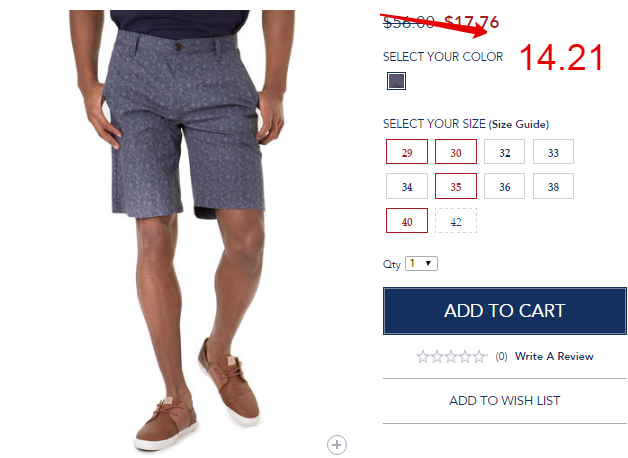Click the ADD TO CART button
The height and width of the screenshot is (458, 628).
(x=505, y=311)
